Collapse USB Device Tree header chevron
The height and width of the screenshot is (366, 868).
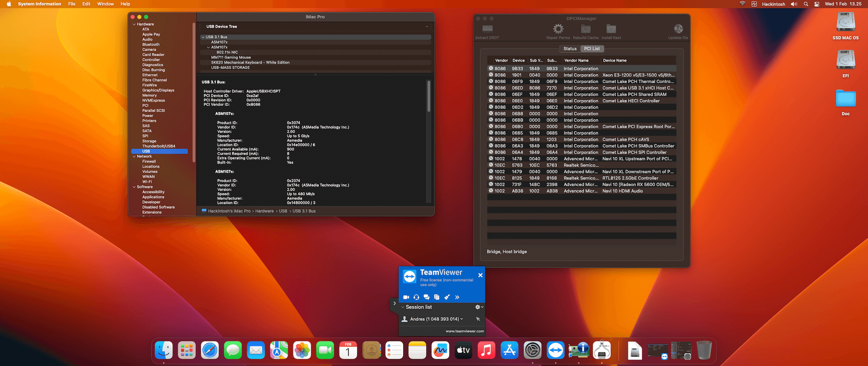(427, 27)
